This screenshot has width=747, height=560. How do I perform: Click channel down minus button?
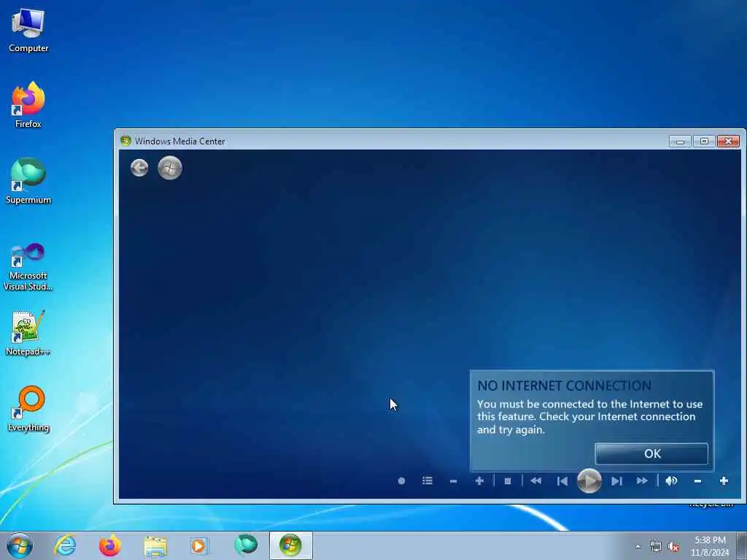454,481
